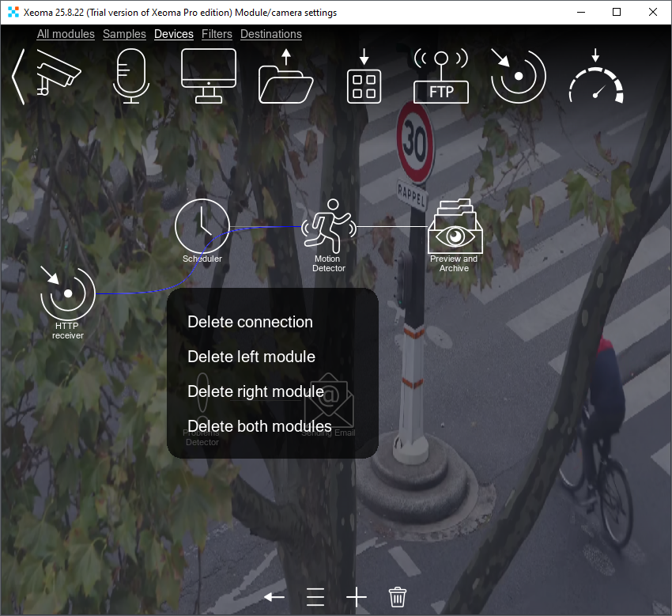Open the microphone audio source icon
This screenshot has height=616, width=672.
pyautogui.click(x=130, y=75)
